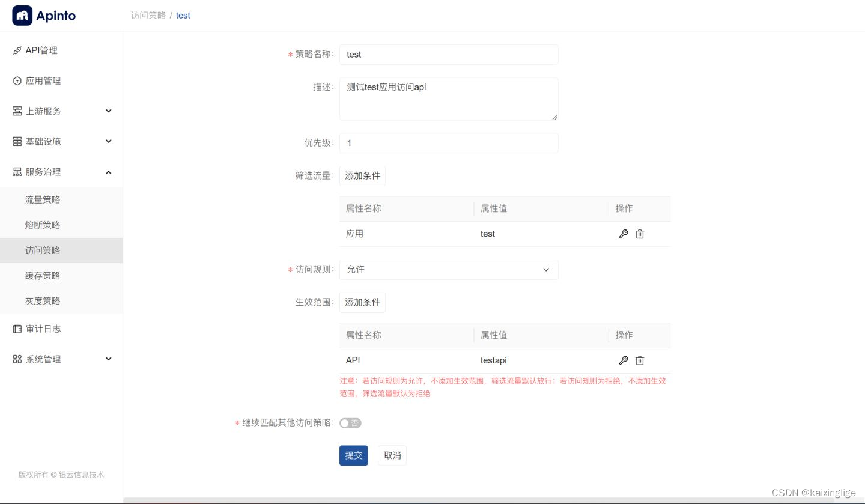
Task: Click the API管理 sidebar icon
Action: (x=17, y=51)
